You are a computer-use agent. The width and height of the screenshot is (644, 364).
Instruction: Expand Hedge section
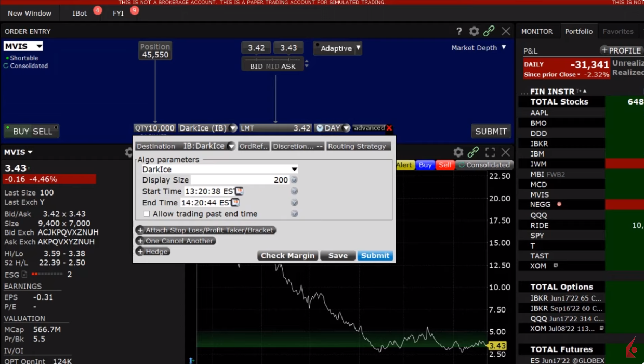pos(153,251)
